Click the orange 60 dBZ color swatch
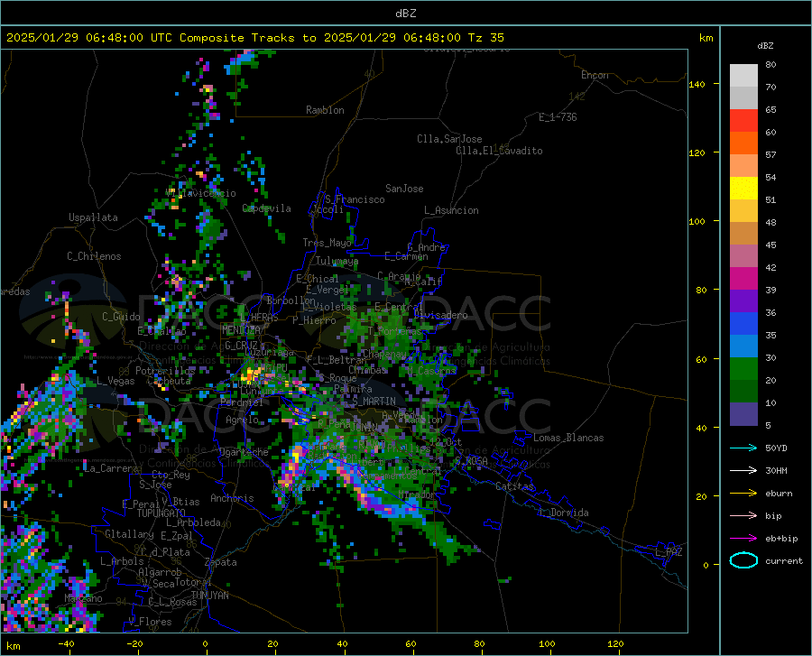Image resolution: width=812 pixels, height=656 pixels. pyautogui.click(x=743, y=143)
